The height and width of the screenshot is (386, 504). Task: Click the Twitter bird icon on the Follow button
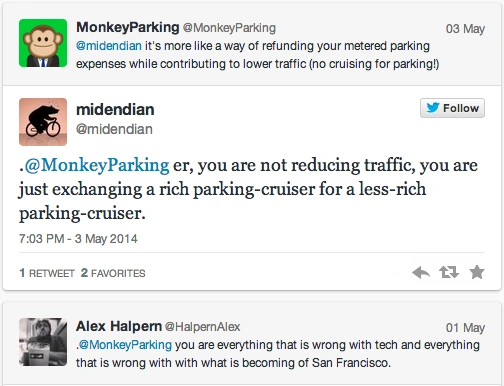[433, 108]
